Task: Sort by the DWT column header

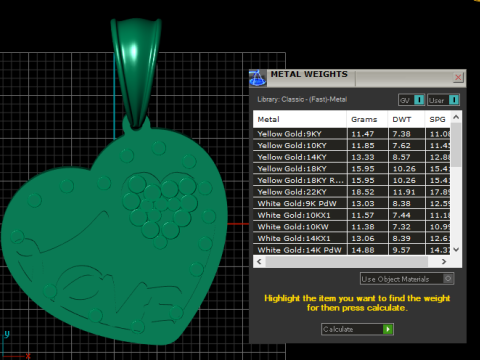Action: pos(406,119)
